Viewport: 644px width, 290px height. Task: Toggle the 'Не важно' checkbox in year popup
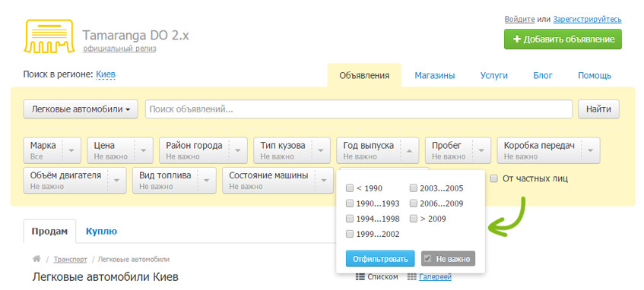(x=428, y=259)
